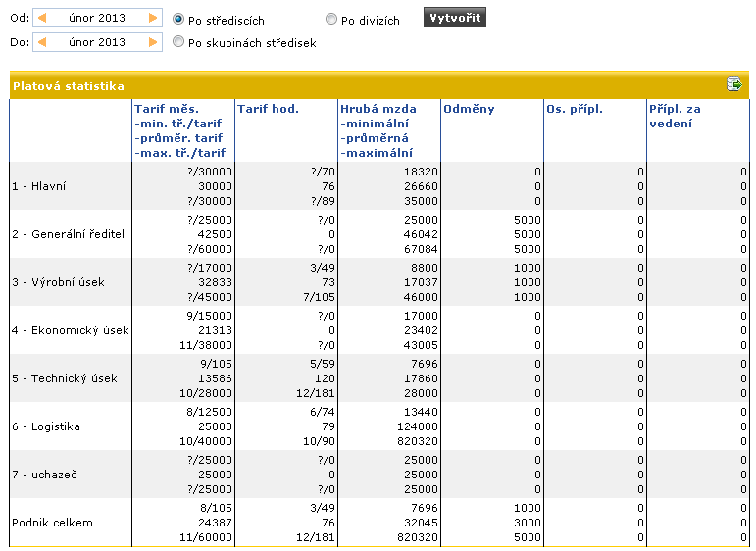
Task: Click the Od month value únor 2013
Action: 97,18
